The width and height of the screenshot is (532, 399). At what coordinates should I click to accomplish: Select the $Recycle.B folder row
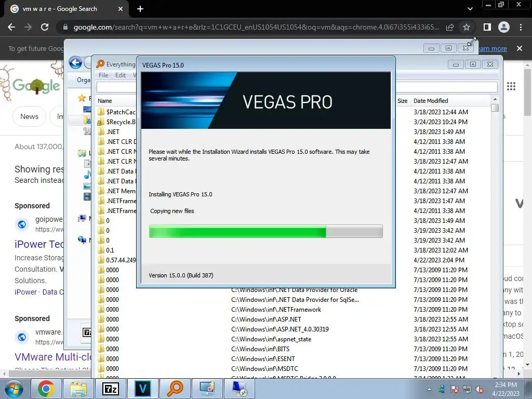(x=117, y=122)
